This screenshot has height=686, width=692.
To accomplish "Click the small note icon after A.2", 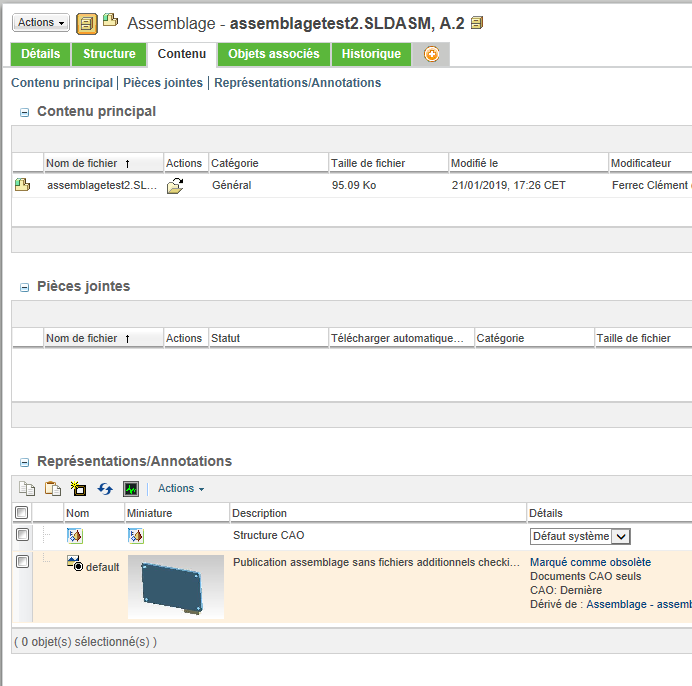I will point(477,23).
